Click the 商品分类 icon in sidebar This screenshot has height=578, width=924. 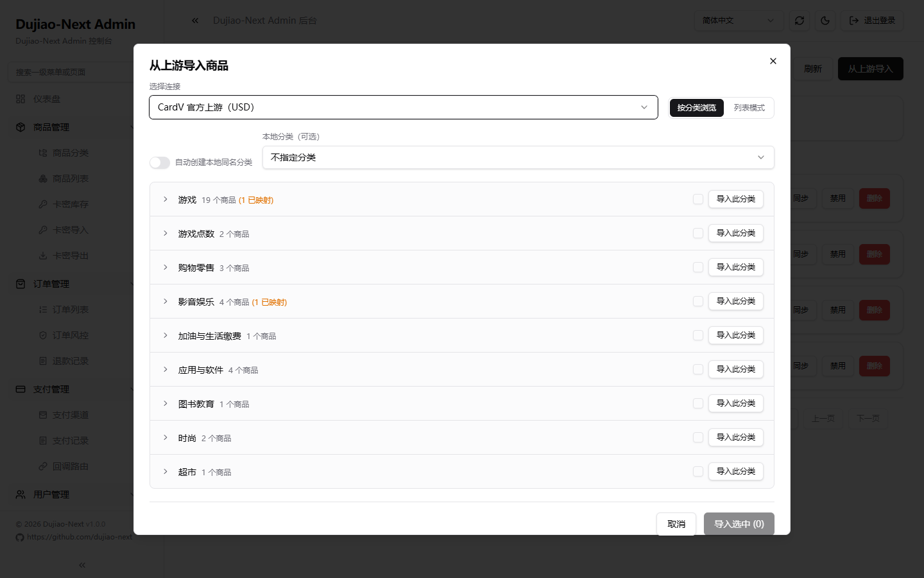pos(43,153)
